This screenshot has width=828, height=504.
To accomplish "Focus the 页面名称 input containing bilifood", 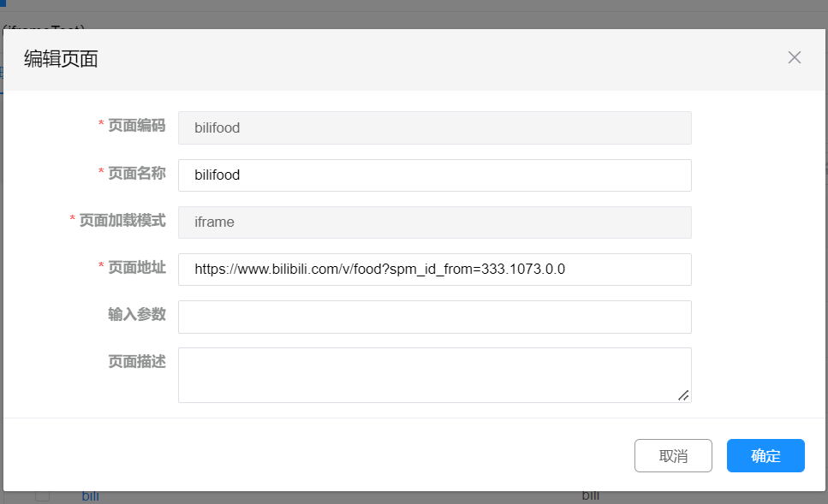I will [x=434, y=175].
